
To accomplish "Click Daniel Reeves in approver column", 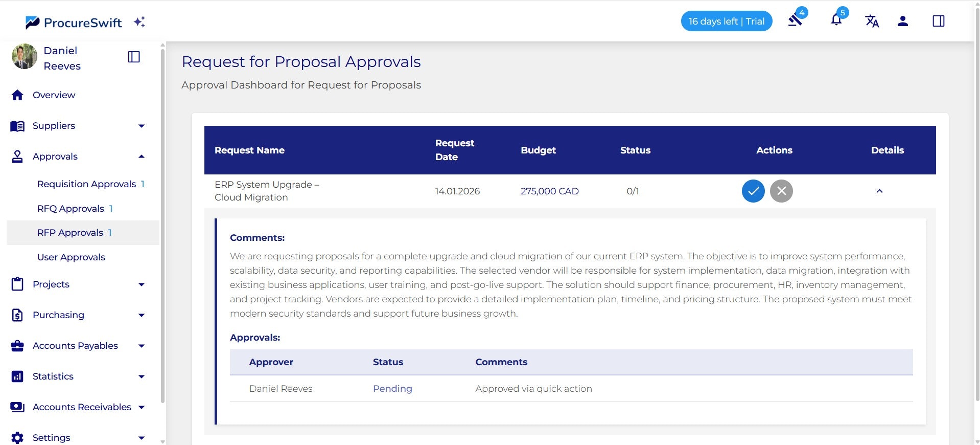I will click(x=281, y=389).
